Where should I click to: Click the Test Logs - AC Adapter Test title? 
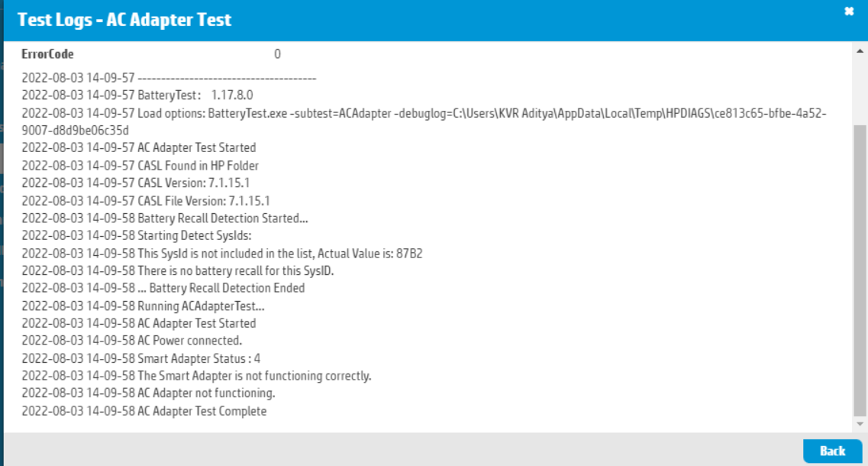(x=124, y=20)
